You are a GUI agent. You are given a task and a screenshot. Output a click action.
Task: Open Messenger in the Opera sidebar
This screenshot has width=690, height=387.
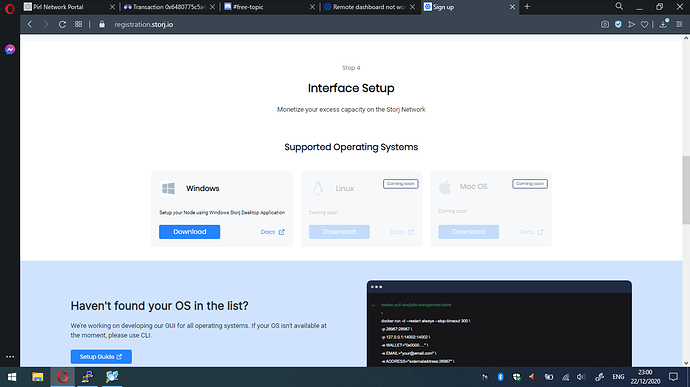click(10, 49)
